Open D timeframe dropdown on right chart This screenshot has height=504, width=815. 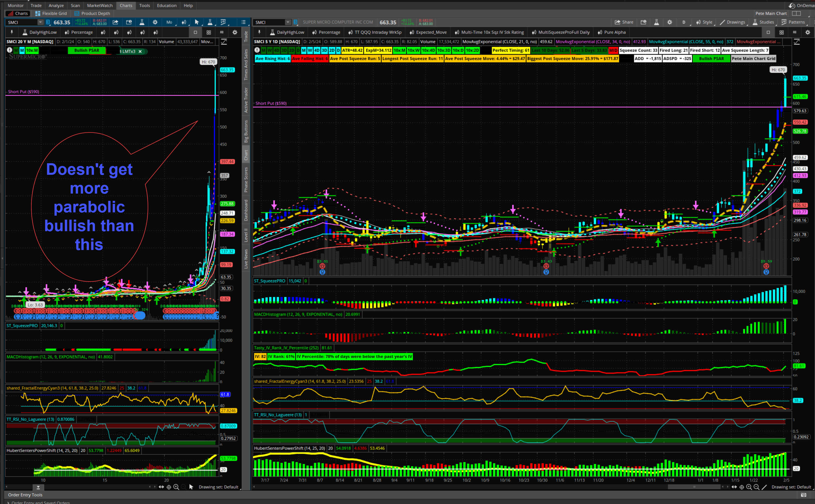[684, 22]
